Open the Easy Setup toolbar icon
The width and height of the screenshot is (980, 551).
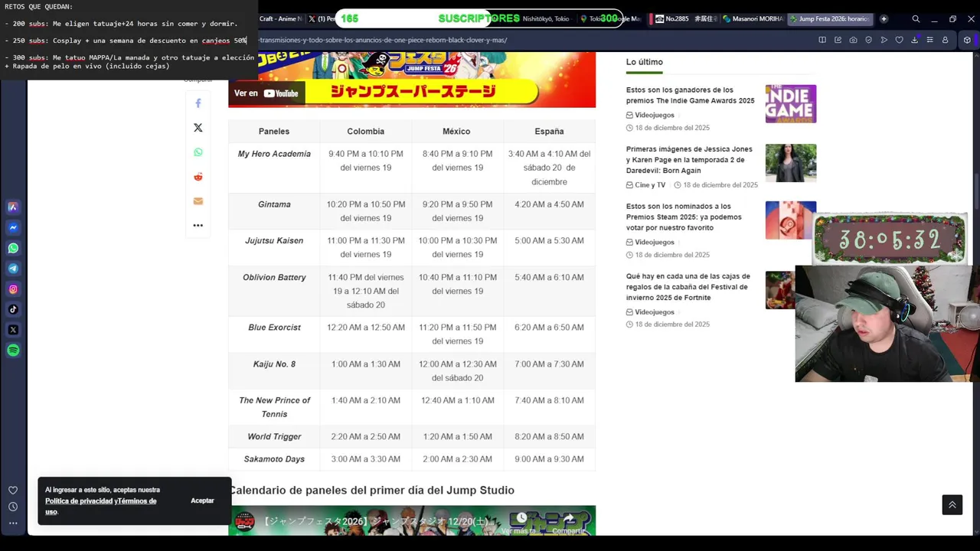[x=929, y=40]
